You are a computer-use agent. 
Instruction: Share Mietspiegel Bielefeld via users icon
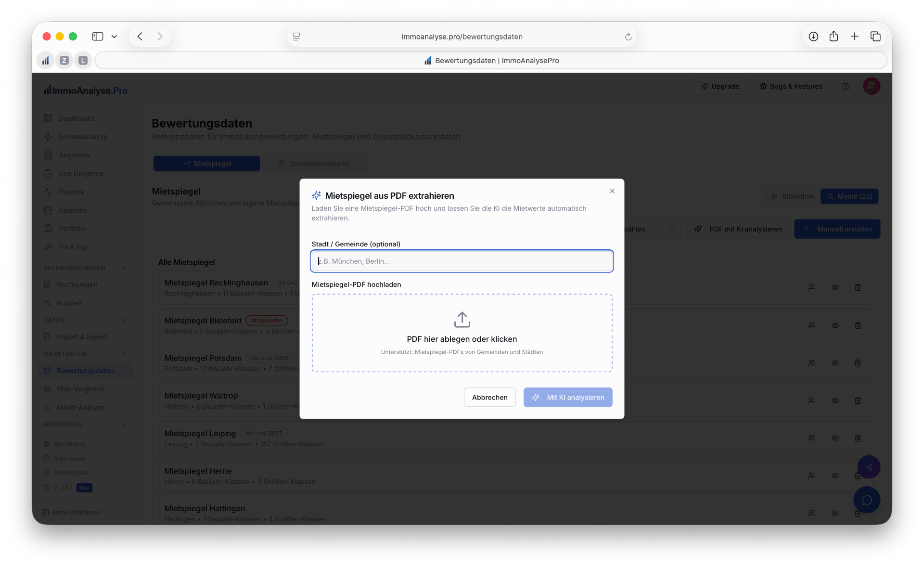812,325
